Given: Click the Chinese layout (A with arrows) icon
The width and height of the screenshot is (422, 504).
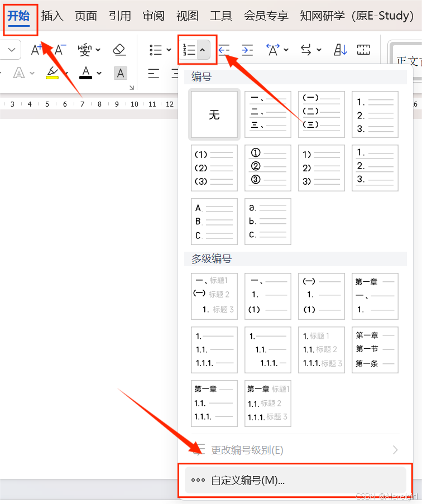Looking at the screenshot, I should pos(273,50).
